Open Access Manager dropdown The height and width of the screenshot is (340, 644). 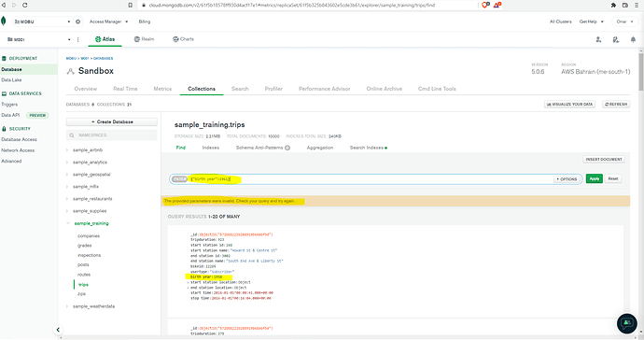109,21
